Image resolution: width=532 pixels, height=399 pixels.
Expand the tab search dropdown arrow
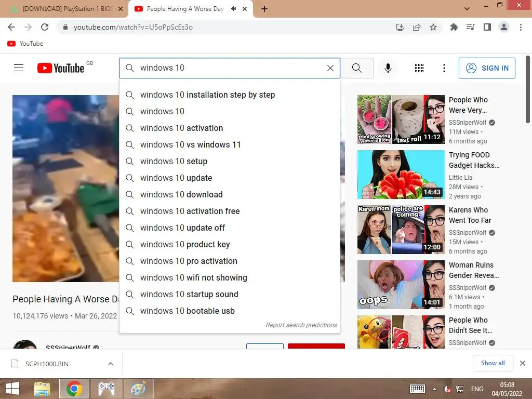tap(467, 9)
